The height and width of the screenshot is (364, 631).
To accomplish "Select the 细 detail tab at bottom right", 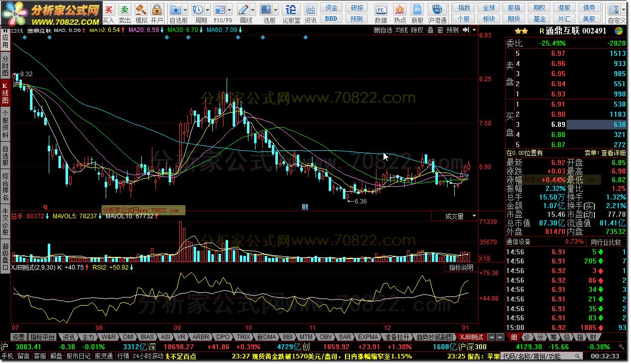I will (x=514, y=337).
